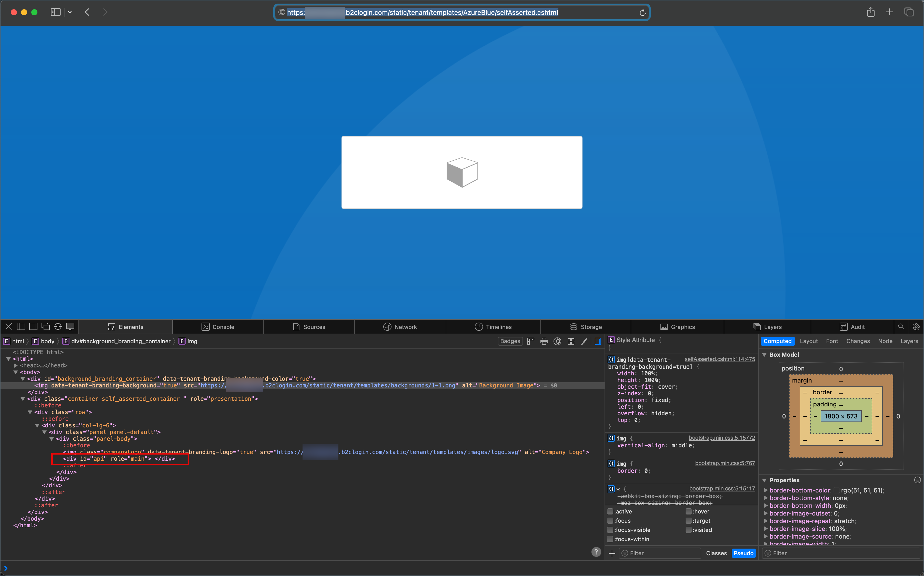
Task: Open the Layout details tab
Action: (x=809, y=341)
